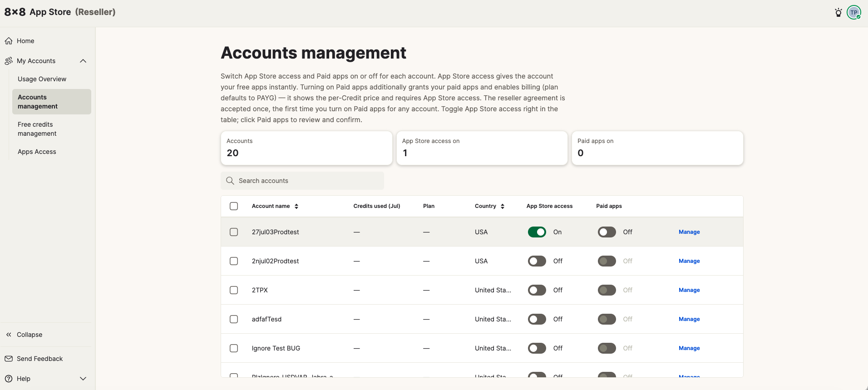
Task: Click the App Store access column header
Action: pyautogui.click(x=549, y=206)
